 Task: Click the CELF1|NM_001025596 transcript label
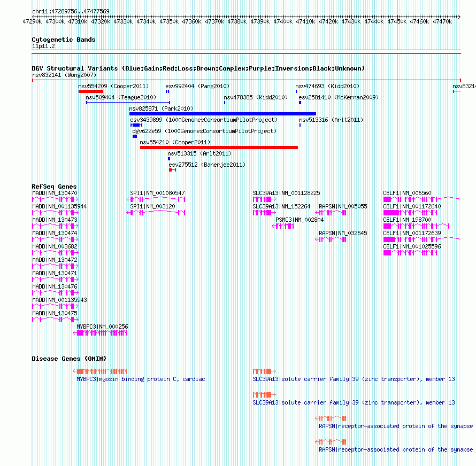[412, 246]
